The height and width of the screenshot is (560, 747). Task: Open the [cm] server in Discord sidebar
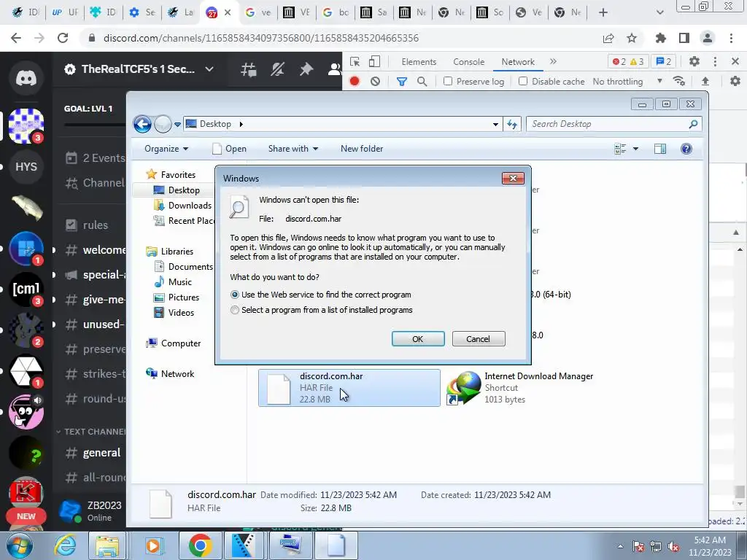(x=26, y=289)
